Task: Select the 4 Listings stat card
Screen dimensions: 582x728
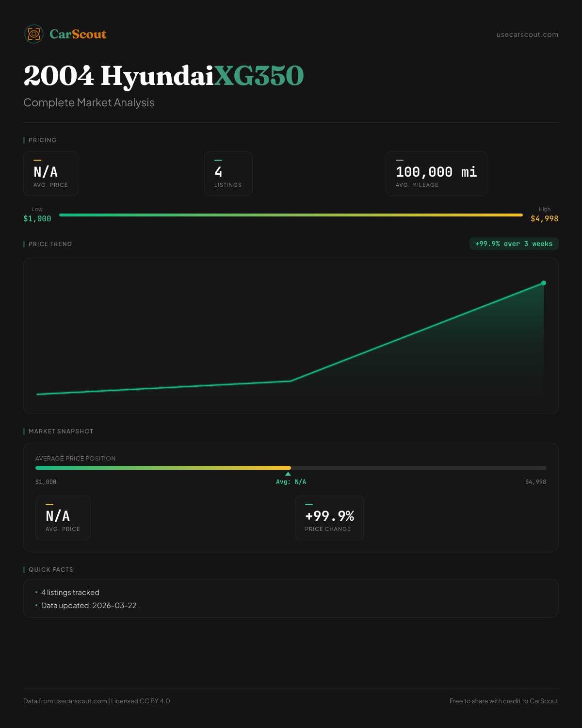Action: click(228, 174)
